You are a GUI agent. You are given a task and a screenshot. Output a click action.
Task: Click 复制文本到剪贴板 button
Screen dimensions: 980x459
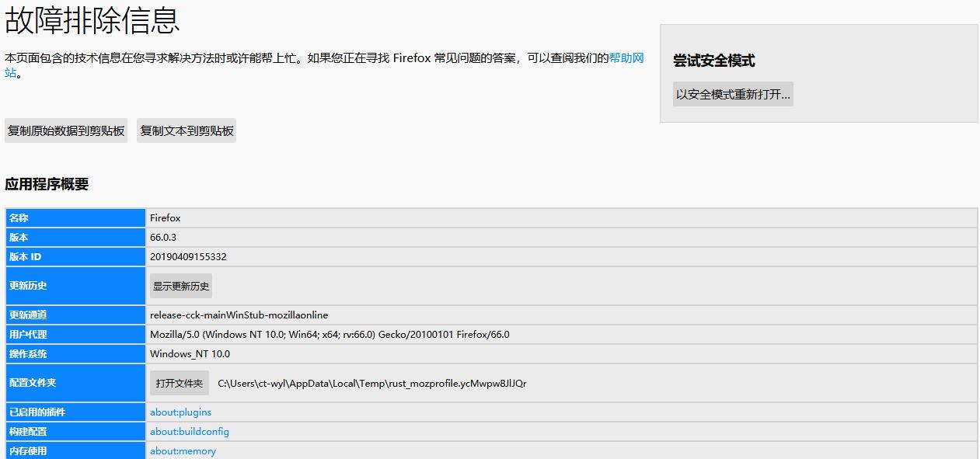pos(187,131)
